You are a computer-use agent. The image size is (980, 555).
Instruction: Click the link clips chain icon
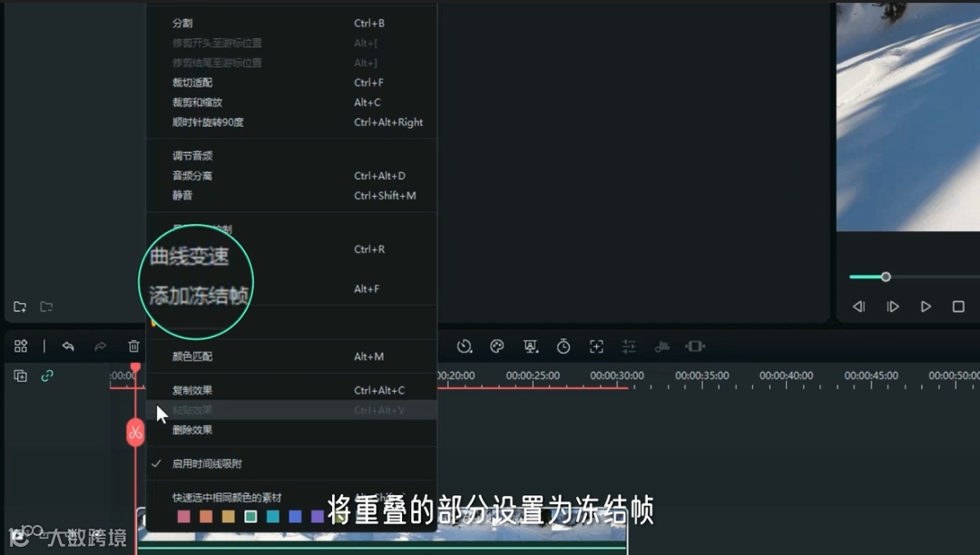coord(46,375)
